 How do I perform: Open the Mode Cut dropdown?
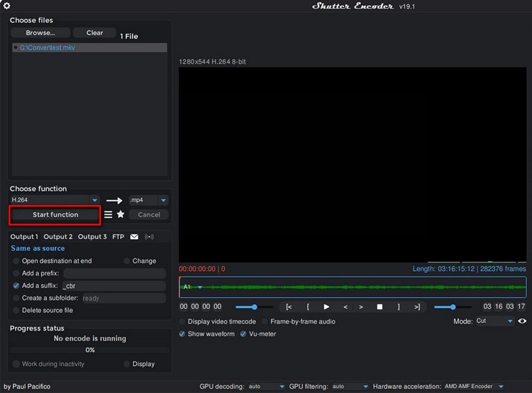tap(494, 321)
